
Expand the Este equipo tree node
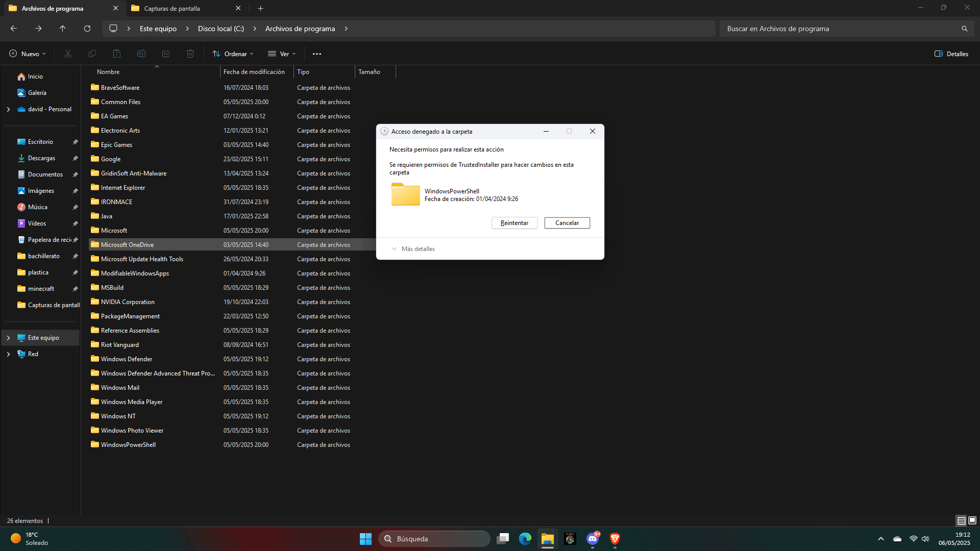[x=8, y=338]
